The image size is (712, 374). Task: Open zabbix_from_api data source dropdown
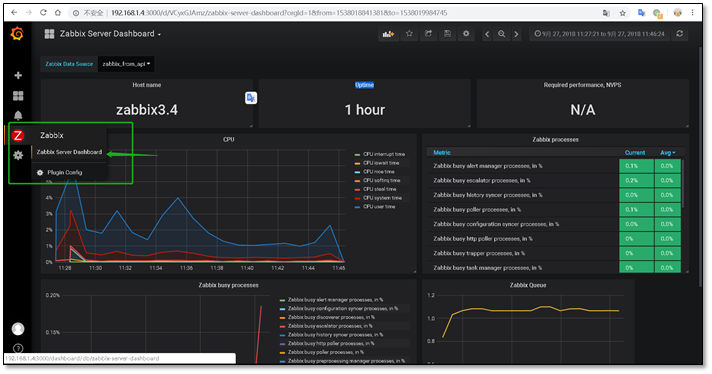click(x=126, y=64)
